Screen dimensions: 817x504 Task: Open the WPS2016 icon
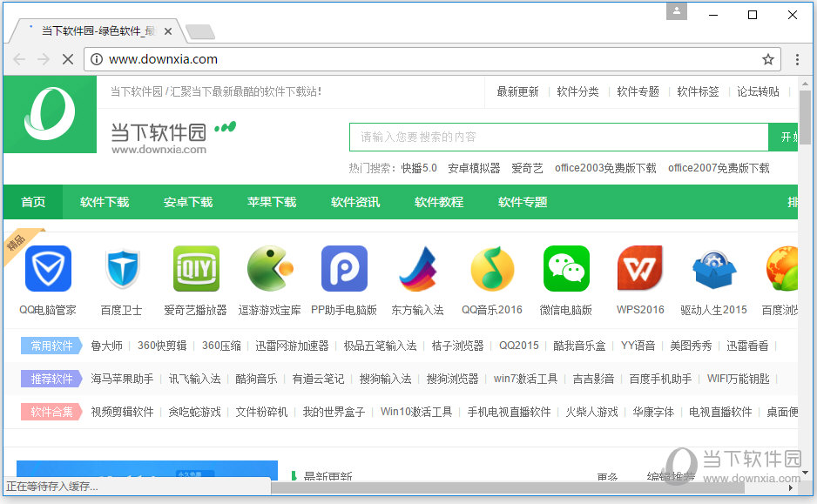click(x=640, y=269)
